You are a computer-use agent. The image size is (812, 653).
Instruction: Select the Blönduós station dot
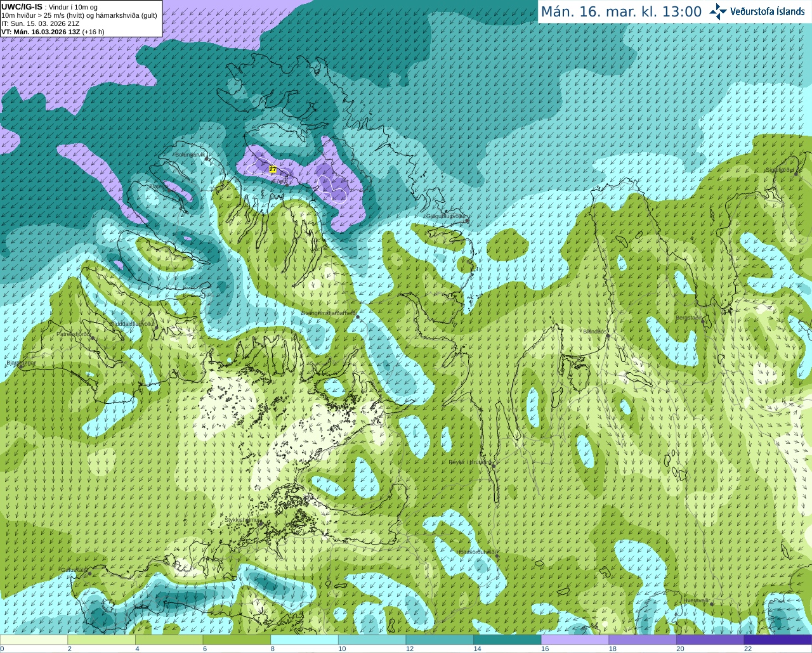(x=608, y=336)
